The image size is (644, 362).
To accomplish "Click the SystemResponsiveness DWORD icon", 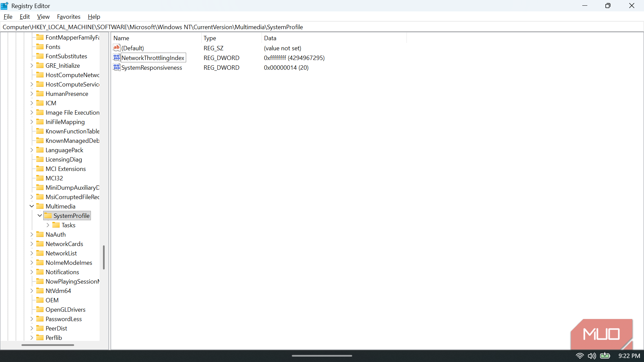I will 117,67.
